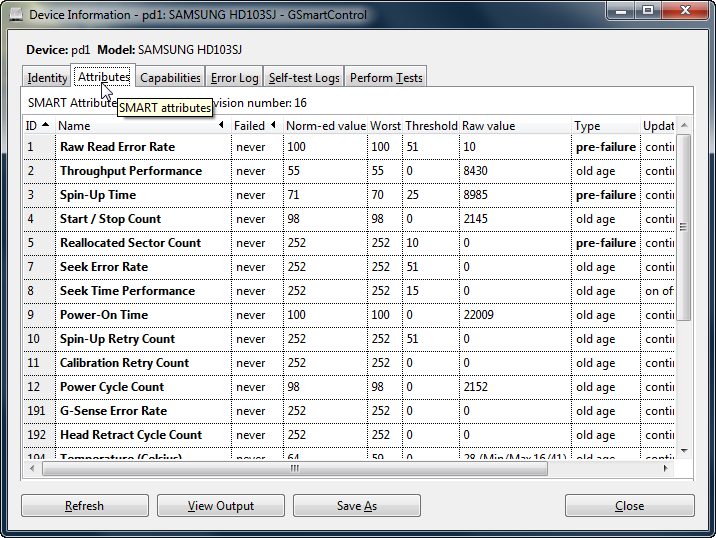Screen dimensions: 716x538
Task: Click the vertical scrollbar thumb
Action: click(x=684, y=227)
